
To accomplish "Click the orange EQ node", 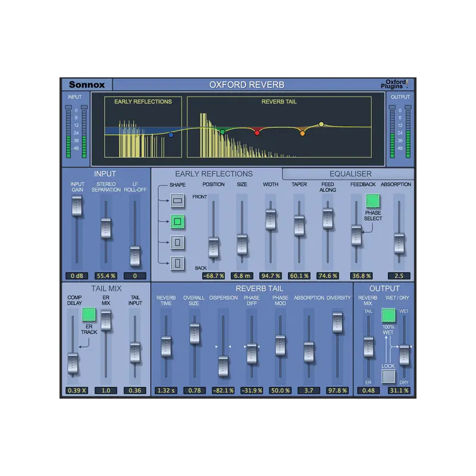I will (302, 133).
